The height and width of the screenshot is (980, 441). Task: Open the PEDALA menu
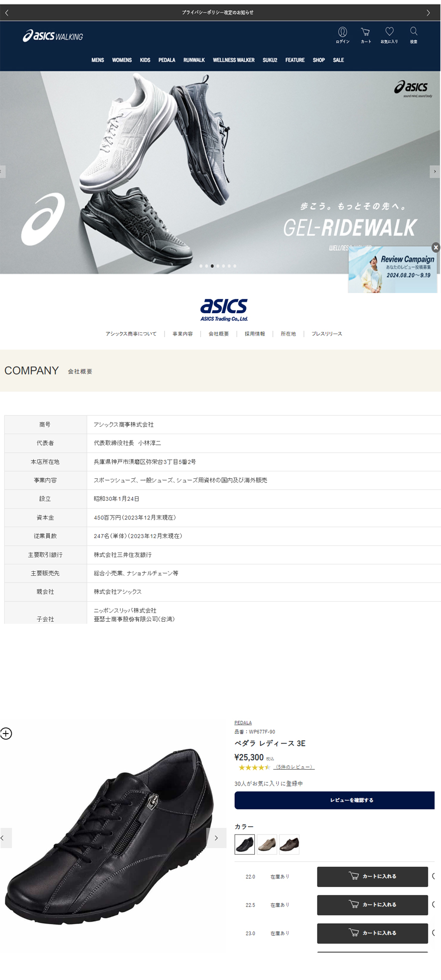point(167,60)
